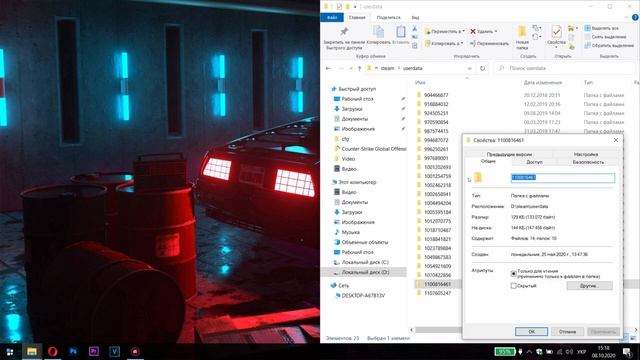Open the Windows Start menu
640x360 pixels.
[x=10, y=351]
